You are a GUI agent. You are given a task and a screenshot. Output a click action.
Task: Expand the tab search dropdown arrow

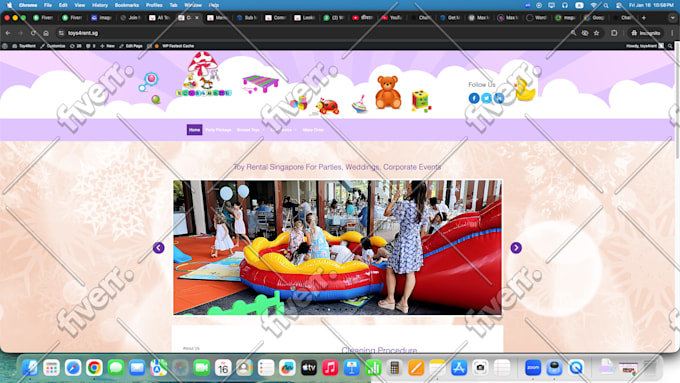(x=673, y=18)
